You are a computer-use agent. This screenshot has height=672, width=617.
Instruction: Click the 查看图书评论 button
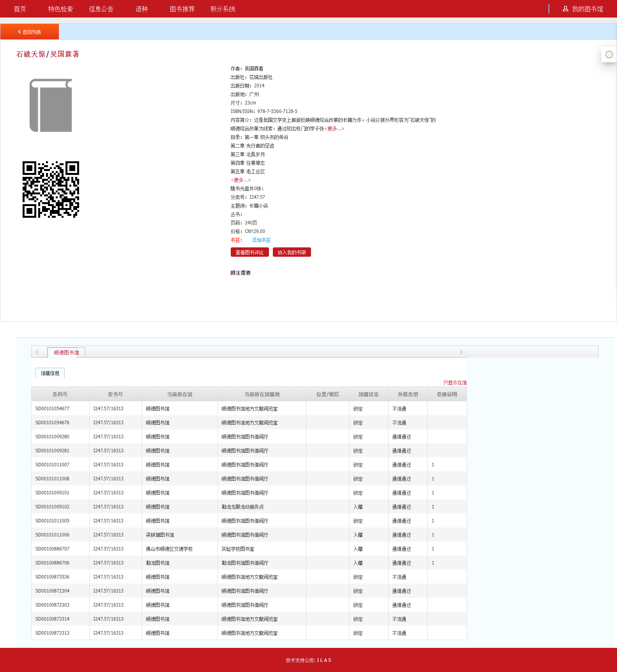click(x=249, y=252)
